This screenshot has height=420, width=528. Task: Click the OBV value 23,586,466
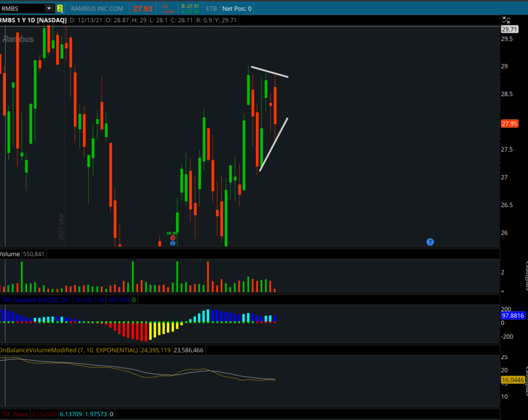tap(188, 350)
